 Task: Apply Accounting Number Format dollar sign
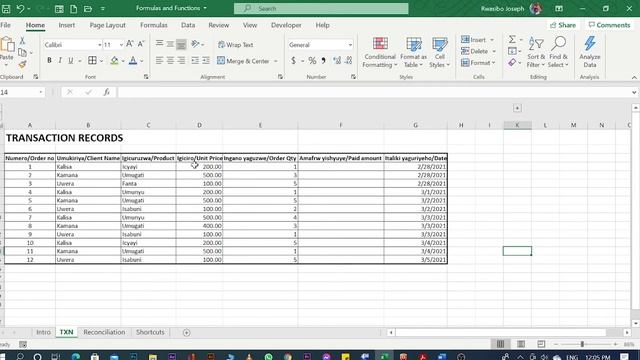(293, 61)
